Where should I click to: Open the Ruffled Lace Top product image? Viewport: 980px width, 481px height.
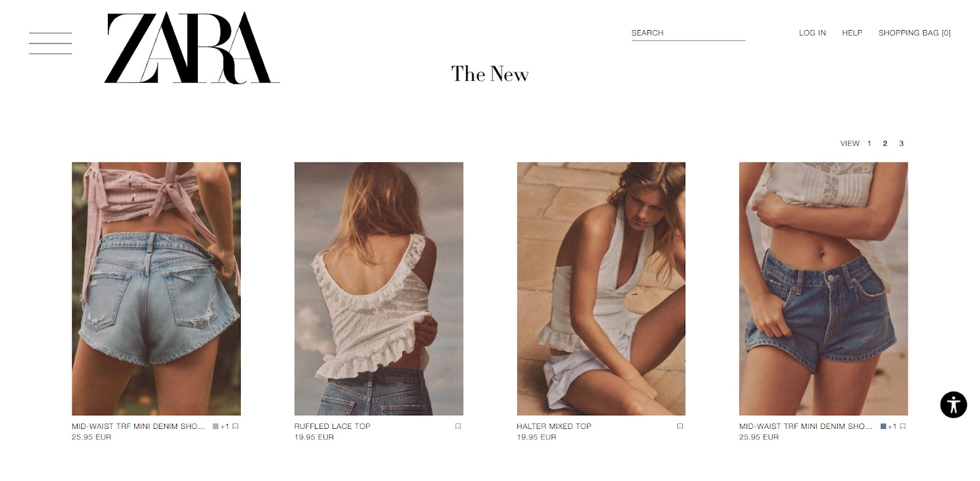tap(379, 289)
